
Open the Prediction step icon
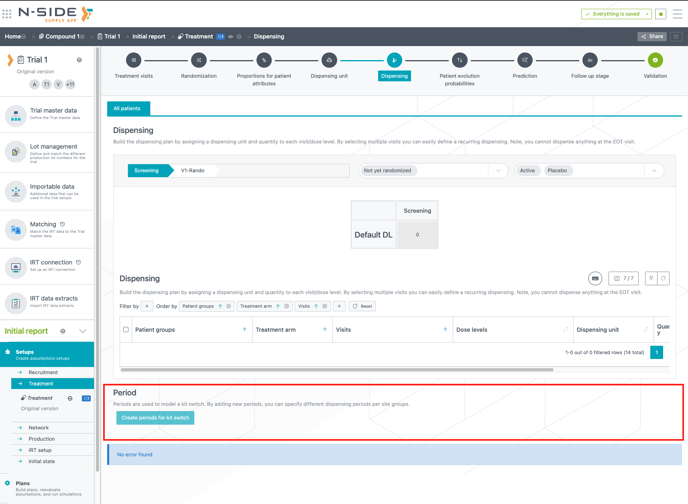[x=524, y=60]
